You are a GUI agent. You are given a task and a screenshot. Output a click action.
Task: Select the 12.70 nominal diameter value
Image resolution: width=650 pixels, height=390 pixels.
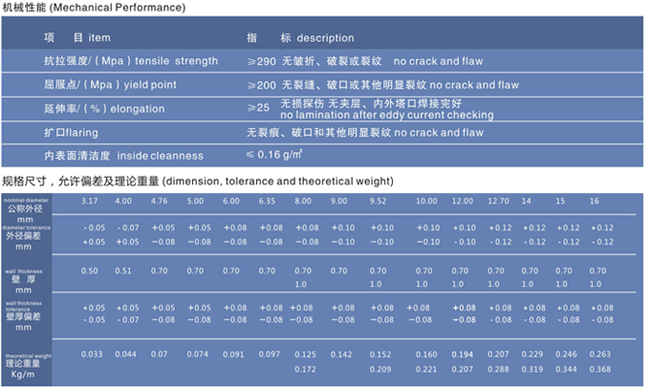click(x=498, y=201)
